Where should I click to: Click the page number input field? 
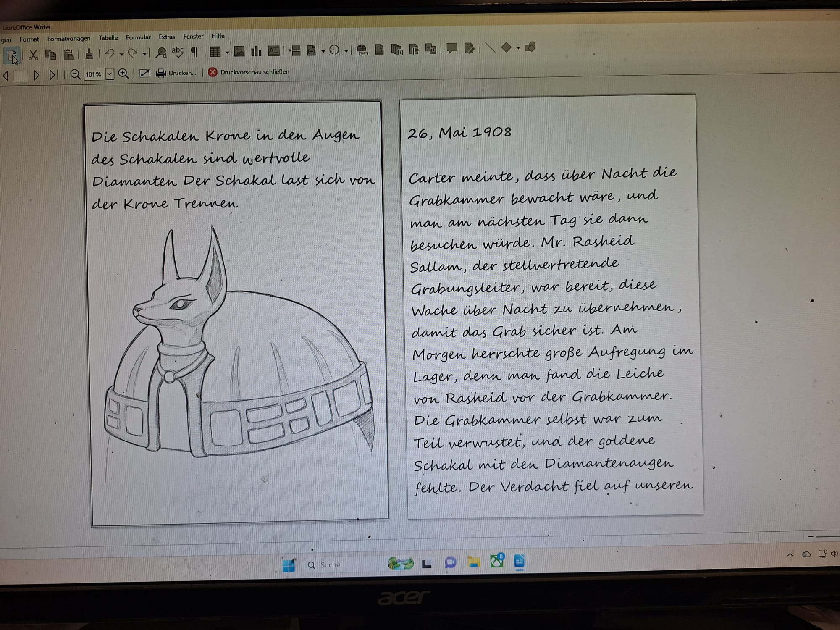tap(20, 76)
